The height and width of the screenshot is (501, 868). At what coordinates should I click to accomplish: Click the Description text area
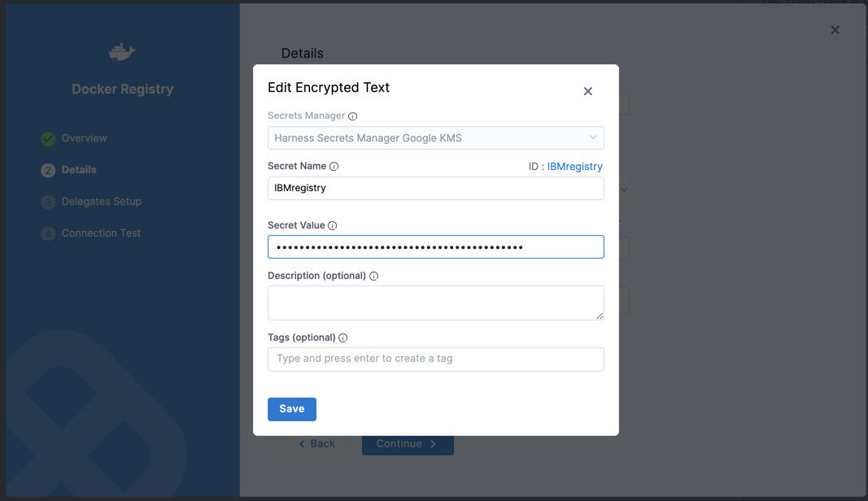click(x=435, y=303)
